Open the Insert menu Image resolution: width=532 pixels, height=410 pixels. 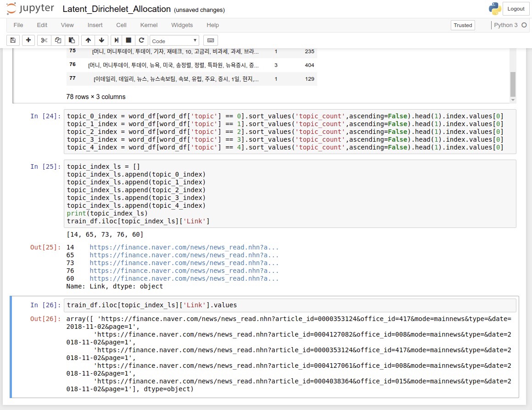click(x=95, y=25)
